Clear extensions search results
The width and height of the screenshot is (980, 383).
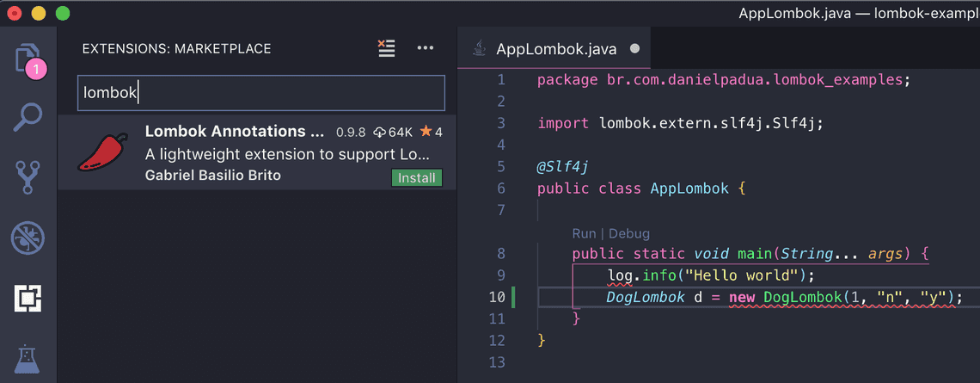click(386, 48)
